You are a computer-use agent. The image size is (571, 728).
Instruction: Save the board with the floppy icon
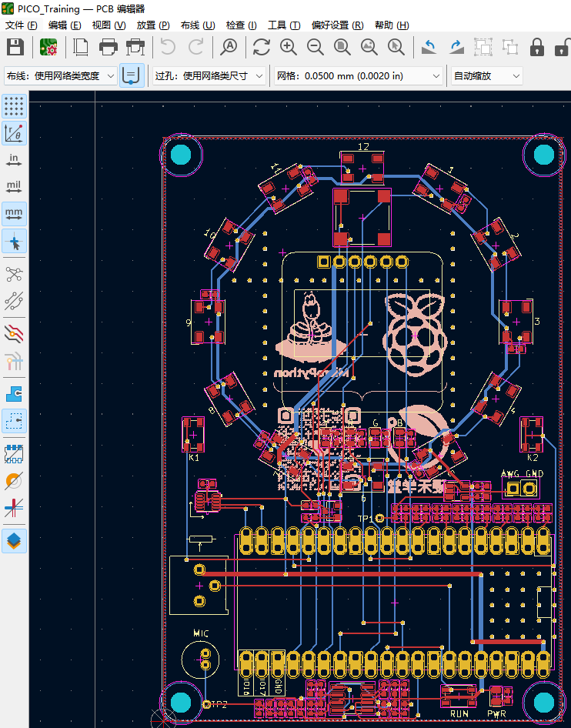tap(15, 47)
